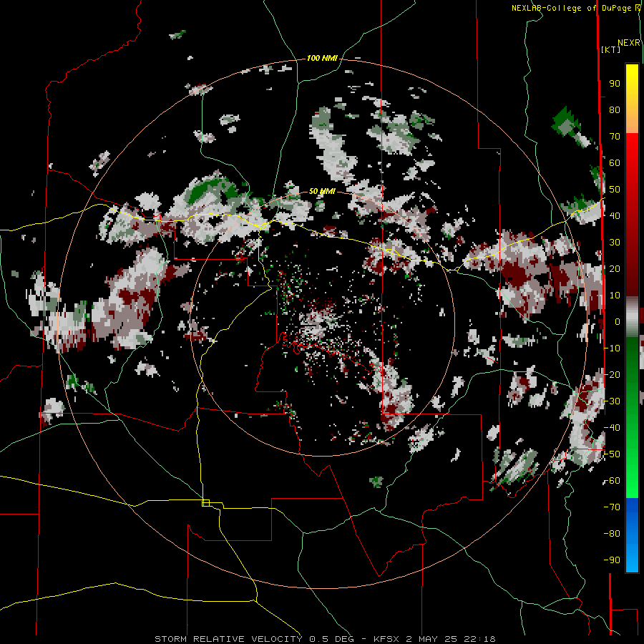The image size is (644, 644).
Task: Select the 80 label on velocity scale
Action: (x=615, y=110)
